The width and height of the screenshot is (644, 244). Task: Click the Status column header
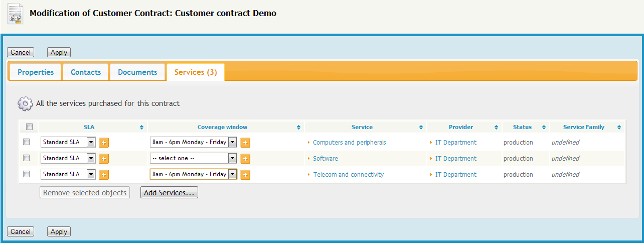522,127
